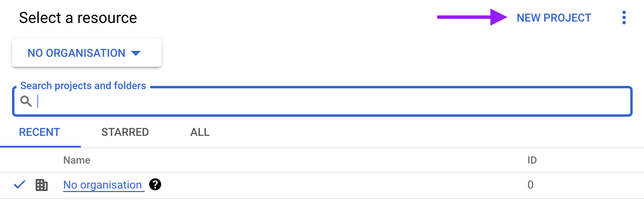Click the Name column header
This screenshot has height=217, width=644.
point(77,160)
